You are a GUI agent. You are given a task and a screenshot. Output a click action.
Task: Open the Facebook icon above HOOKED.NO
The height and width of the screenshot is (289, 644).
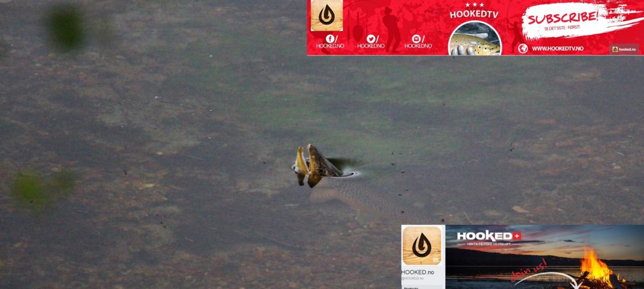point(330,39)
